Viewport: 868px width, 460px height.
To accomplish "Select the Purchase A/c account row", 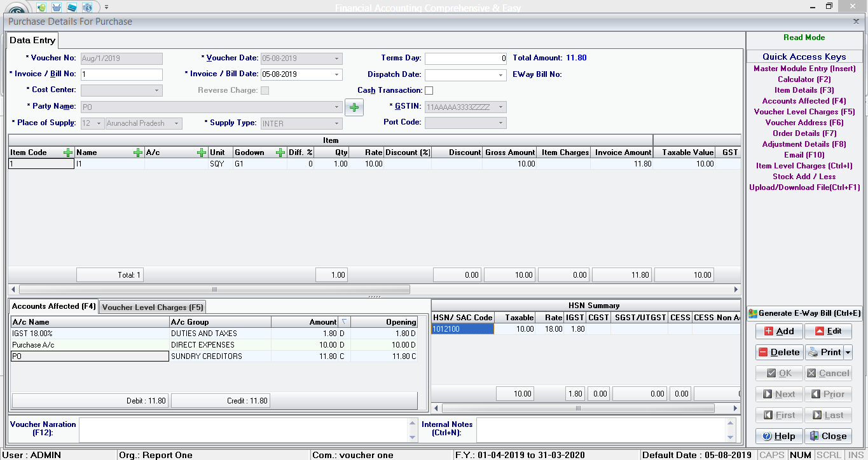I will click(x=214, y=345).
